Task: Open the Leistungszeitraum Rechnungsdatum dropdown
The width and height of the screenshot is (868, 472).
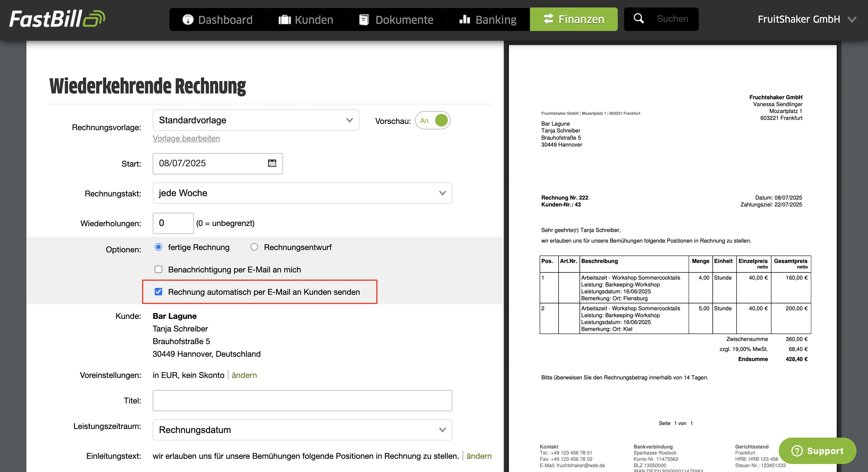Action: [x=302, y=430]
